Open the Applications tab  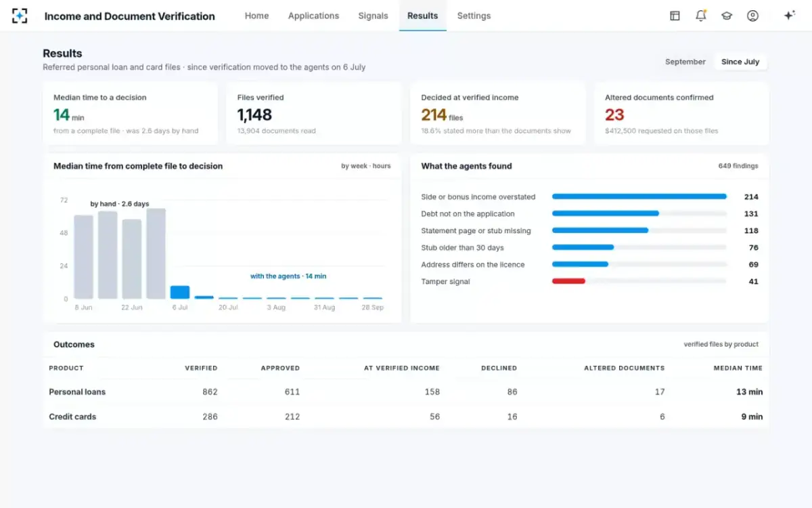click(x=313, y=16)
